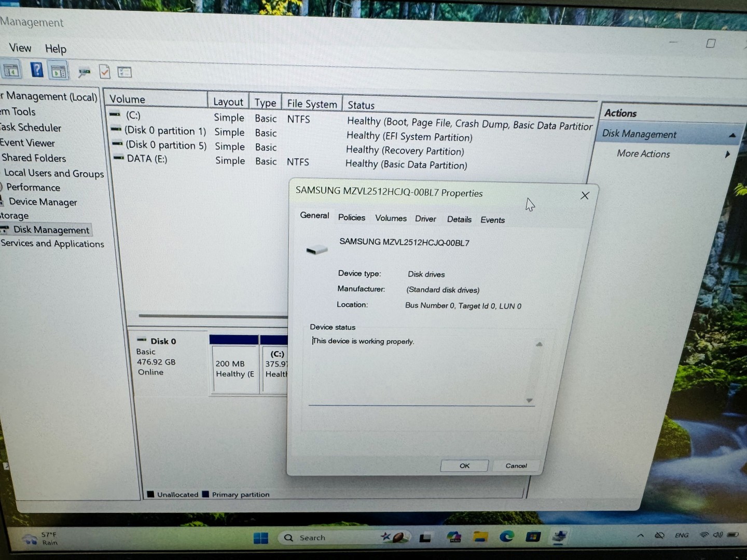The width and height of the screenshot is (747, 560).
Task: Toggle Show/Hide Console Tree toolbar icon
Action: (11, 69)
